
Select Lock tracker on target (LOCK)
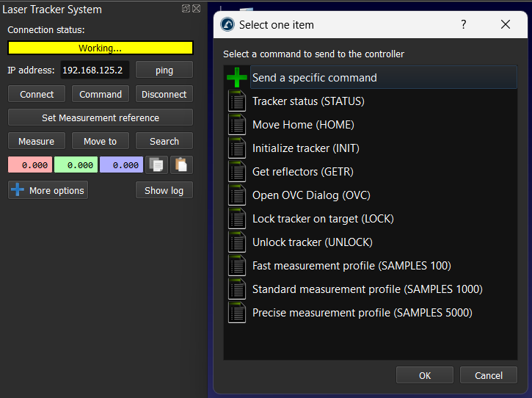323,219
